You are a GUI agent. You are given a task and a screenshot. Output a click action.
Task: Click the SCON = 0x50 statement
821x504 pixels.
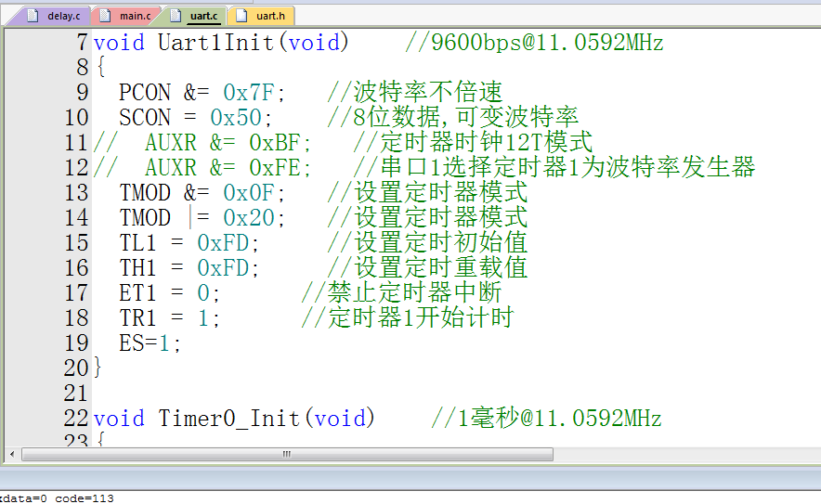195,118
